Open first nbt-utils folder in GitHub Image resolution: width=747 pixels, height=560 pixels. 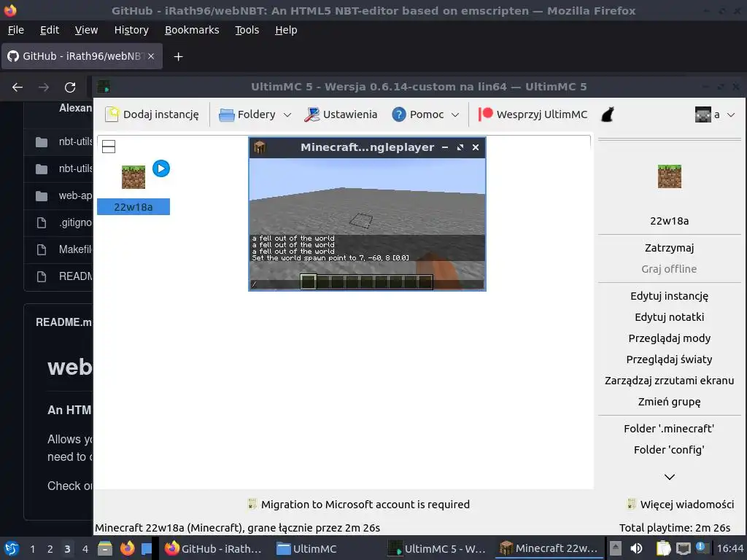(x=75, y=142)
